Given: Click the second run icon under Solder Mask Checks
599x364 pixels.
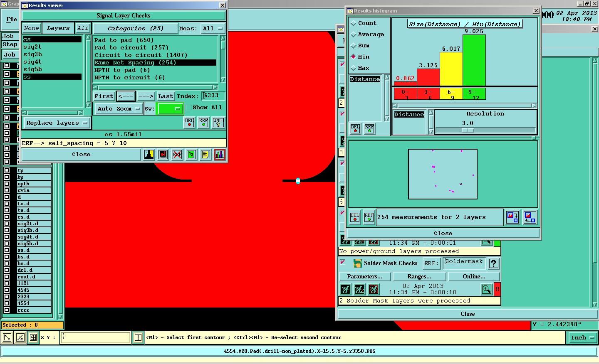Looking at the screenshot, I should pyautogui.click(x=360, y=289).
